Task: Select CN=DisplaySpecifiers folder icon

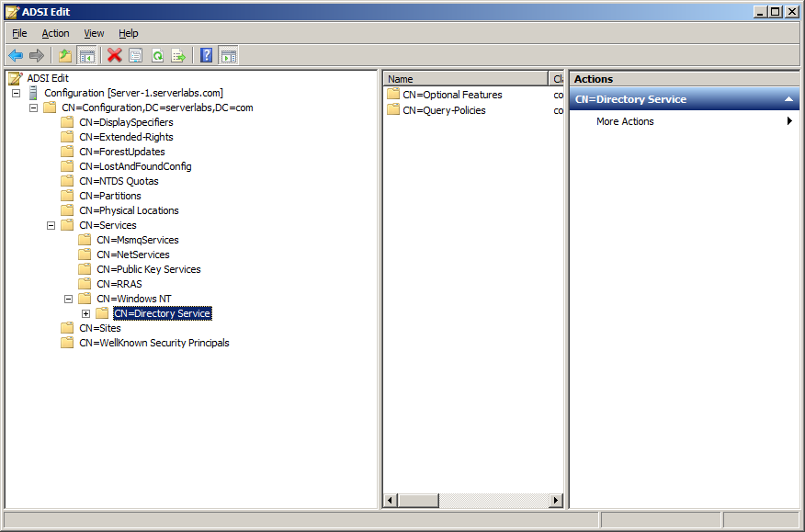Action: coord(67,122)
